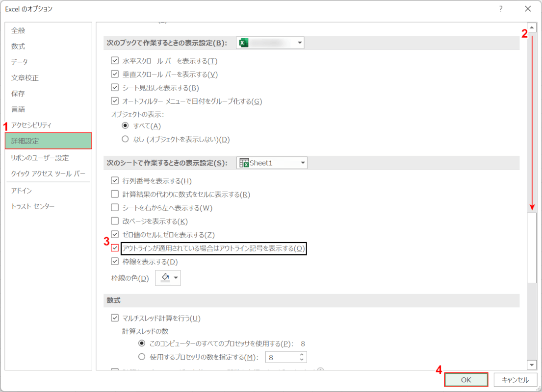Click the gridline color paint bucket icon
The image size is (542, 392).
165,278
